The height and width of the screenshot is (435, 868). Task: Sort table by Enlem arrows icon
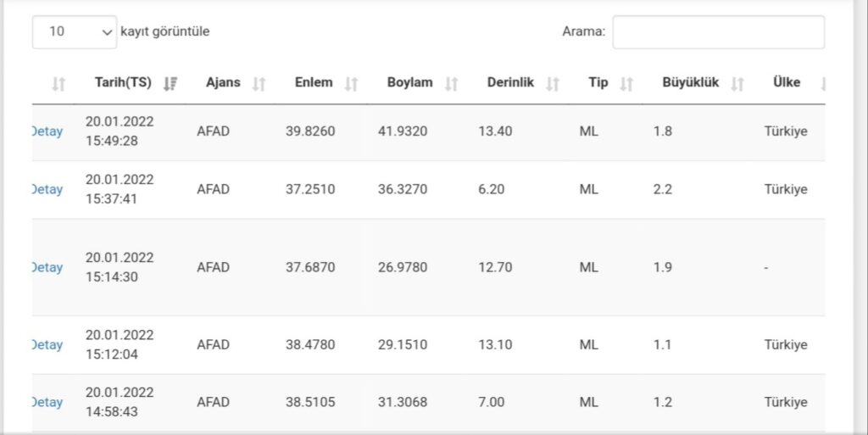[x=351, y=84]
